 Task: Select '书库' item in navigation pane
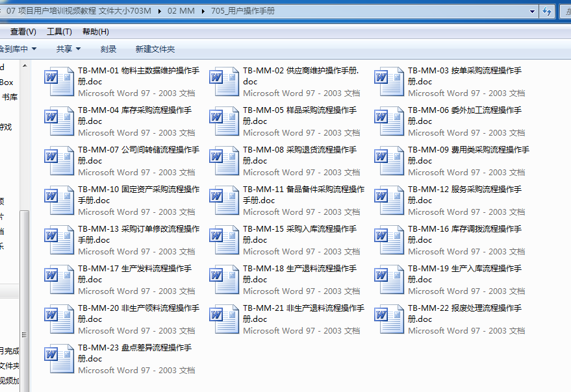[10, 97]
